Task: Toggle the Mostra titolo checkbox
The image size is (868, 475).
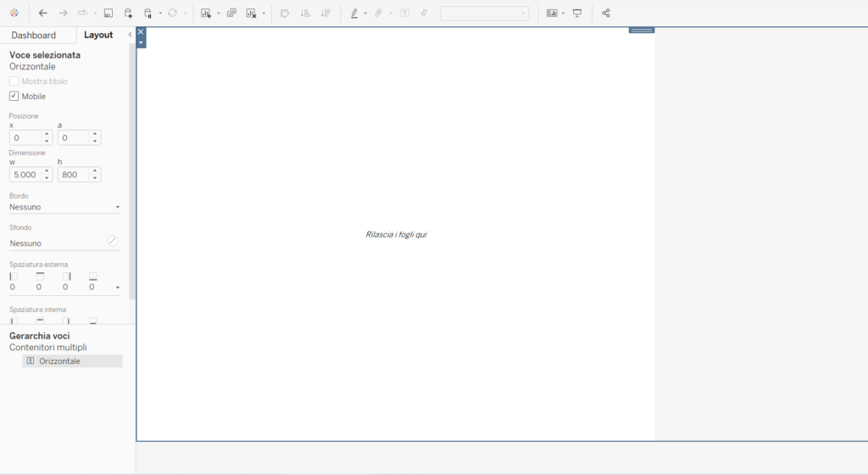Action: 14,81
